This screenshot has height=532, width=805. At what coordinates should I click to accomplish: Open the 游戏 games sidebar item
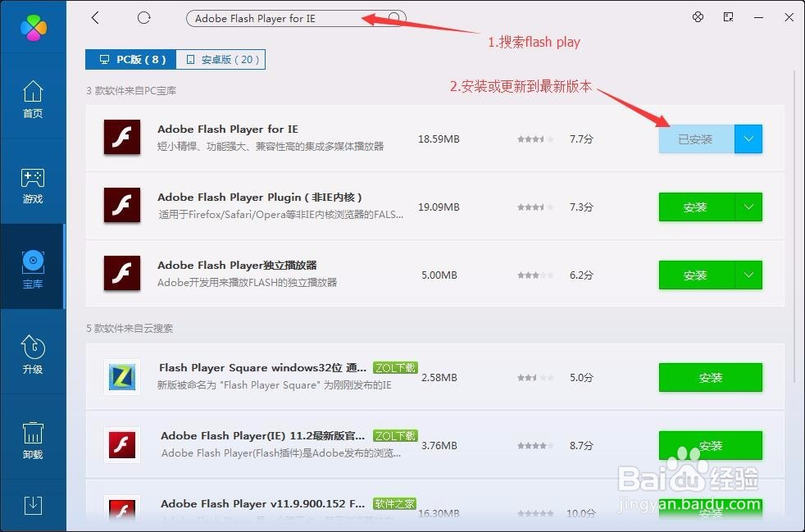pos(33,185)
